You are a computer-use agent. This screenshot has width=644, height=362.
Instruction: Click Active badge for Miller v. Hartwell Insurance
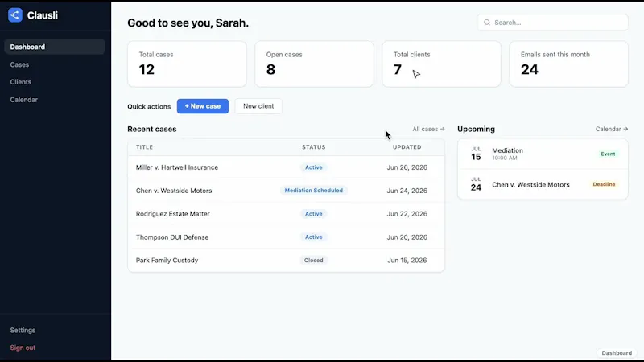click(x=314, y=167)
